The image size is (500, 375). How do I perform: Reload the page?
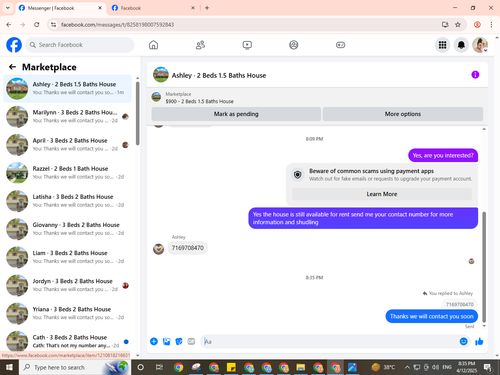(x=37, y=25)
